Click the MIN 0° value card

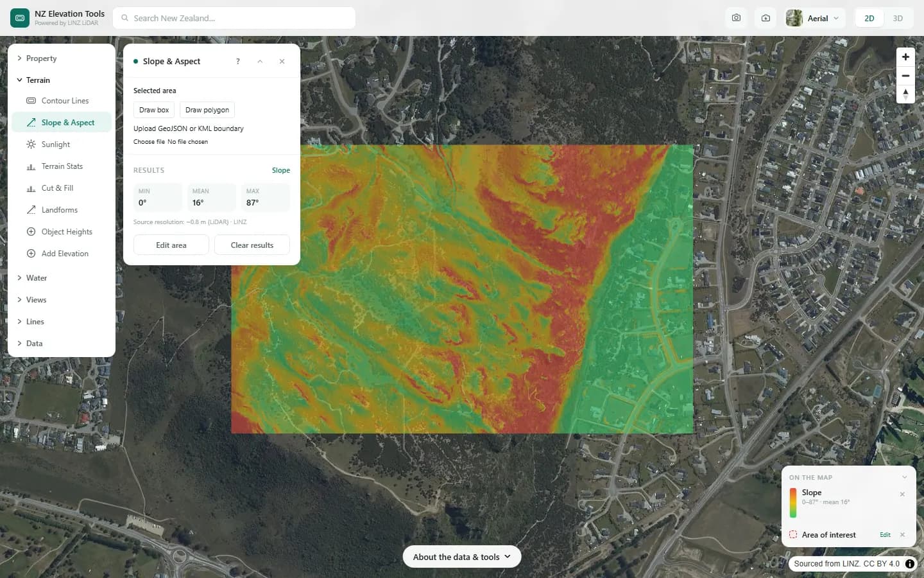click(158, 197)
